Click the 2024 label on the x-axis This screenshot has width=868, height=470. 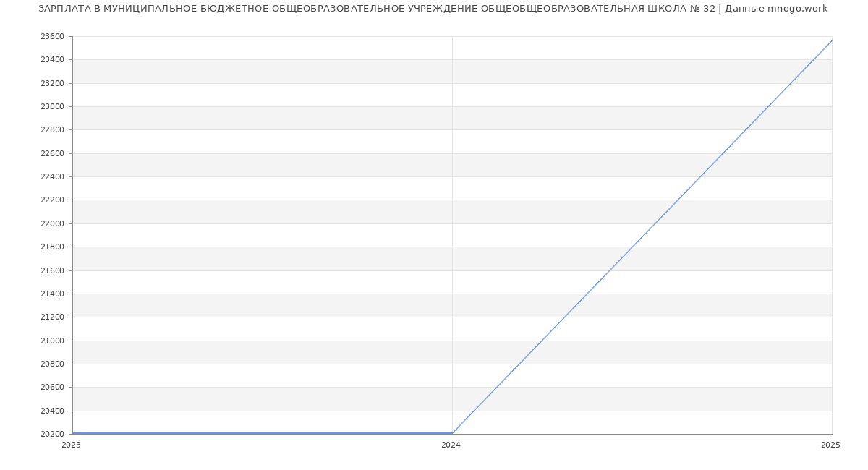451,445
